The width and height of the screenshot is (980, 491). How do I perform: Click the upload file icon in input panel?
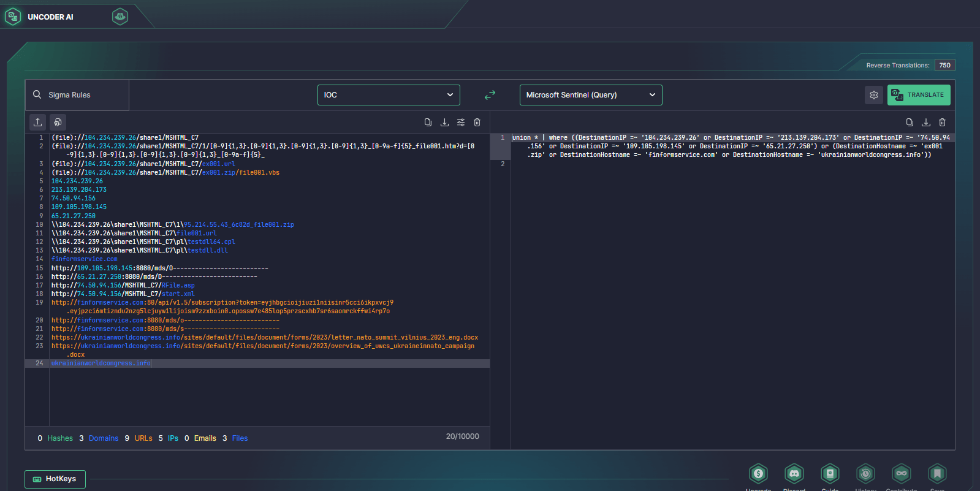point(38,122)
